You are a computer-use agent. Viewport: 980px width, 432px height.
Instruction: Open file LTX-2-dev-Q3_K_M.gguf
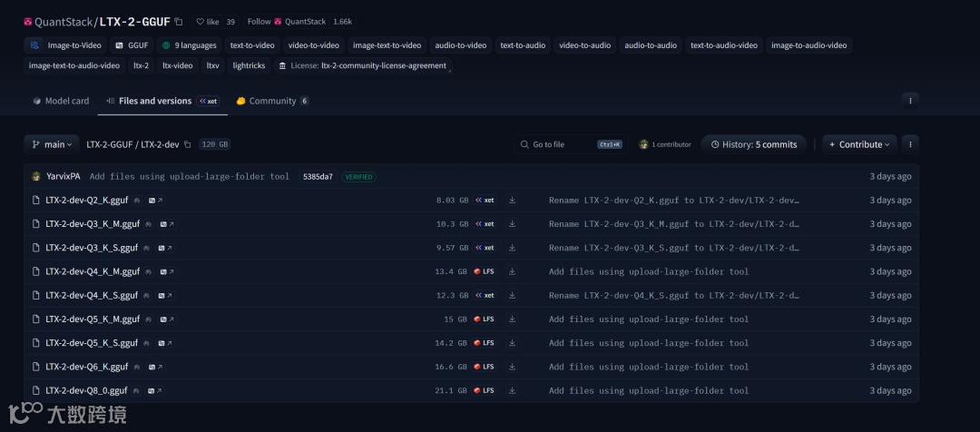(x=93, y=224)
